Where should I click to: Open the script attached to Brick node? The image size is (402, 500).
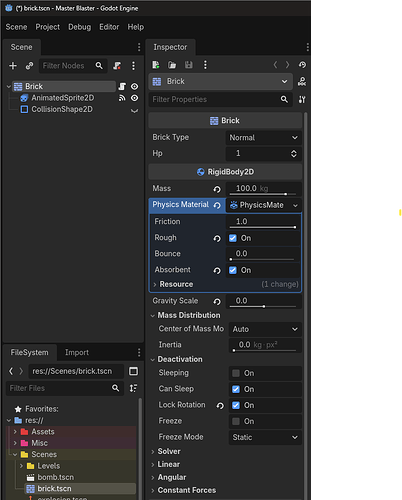122,87
